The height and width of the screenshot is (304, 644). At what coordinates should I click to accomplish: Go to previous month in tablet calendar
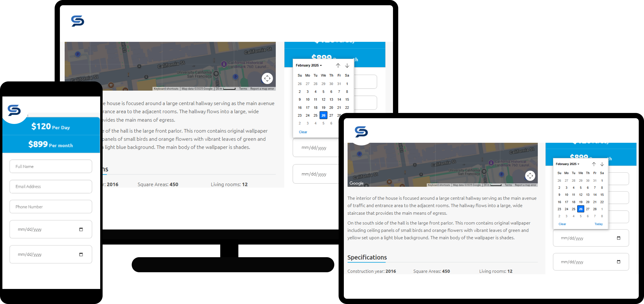(x=594, y=164)
